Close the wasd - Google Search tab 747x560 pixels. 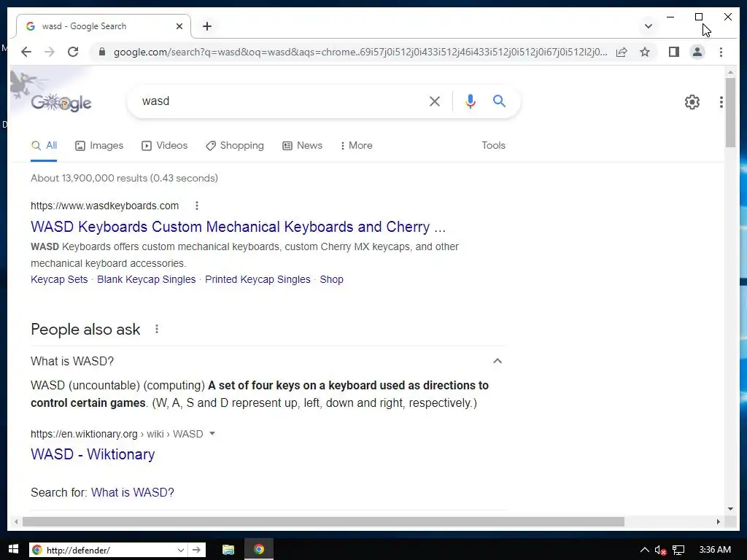[179, 26]
